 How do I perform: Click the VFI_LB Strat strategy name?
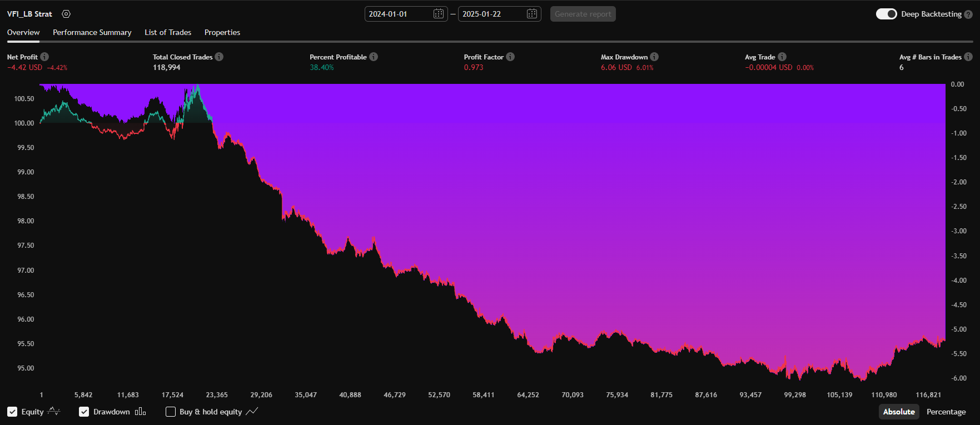pyautogui.click(x=29, y=14)
